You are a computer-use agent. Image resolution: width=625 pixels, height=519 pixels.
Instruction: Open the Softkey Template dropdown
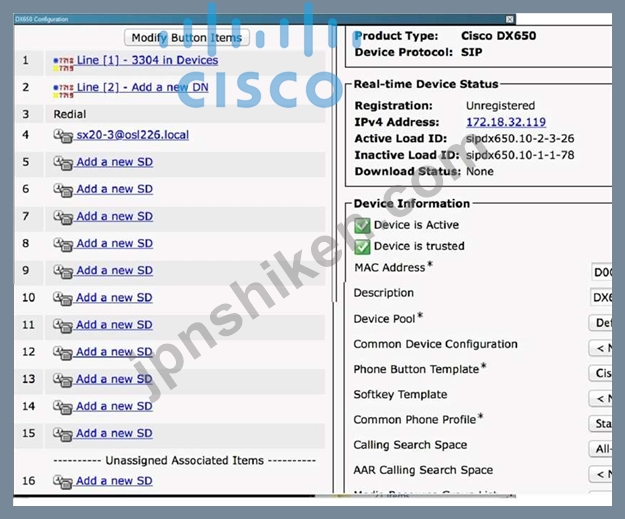[601, 398]
